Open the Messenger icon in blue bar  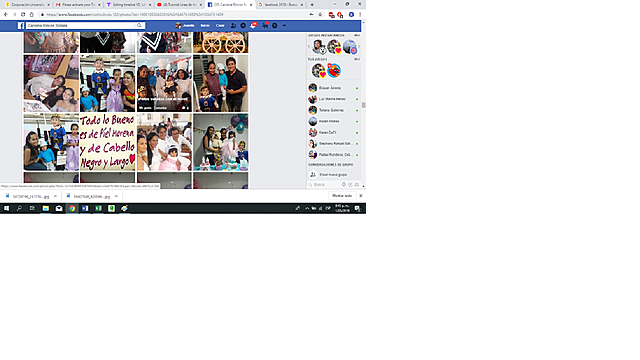click(x=243, y=25)
